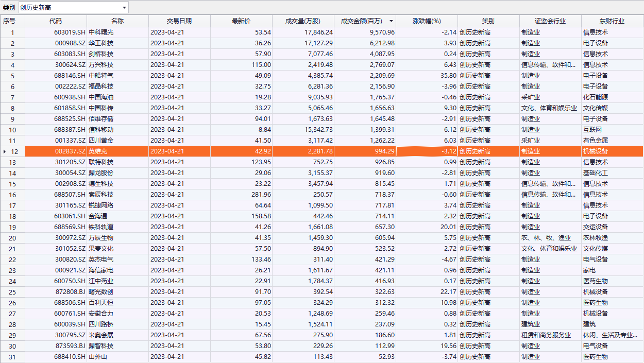Click 35.80 change percentage for 中船特气
This screenshot has height=363, width=644.
pyautogui.click(x=427, y=76)
